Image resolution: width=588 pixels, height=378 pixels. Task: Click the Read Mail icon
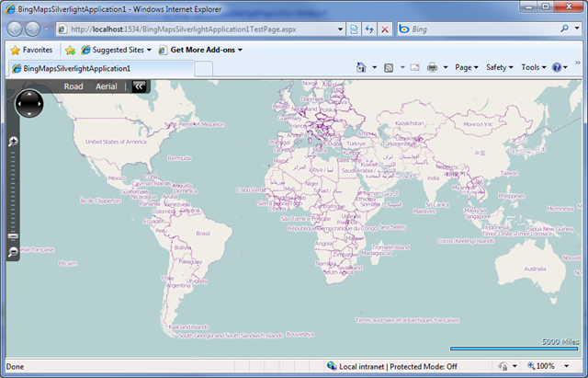(414, 67)
